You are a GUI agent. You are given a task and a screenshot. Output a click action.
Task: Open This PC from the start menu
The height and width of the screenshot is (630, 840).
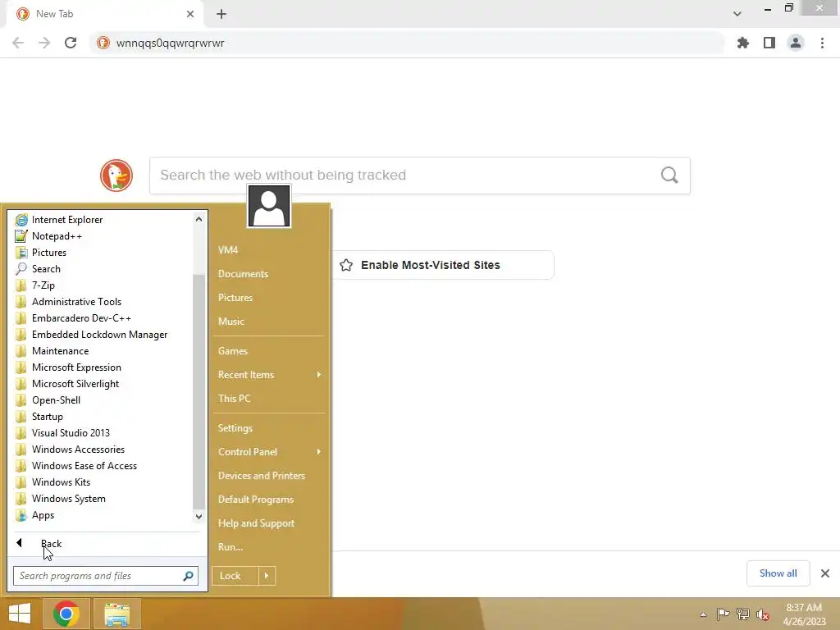click(234, 399)
